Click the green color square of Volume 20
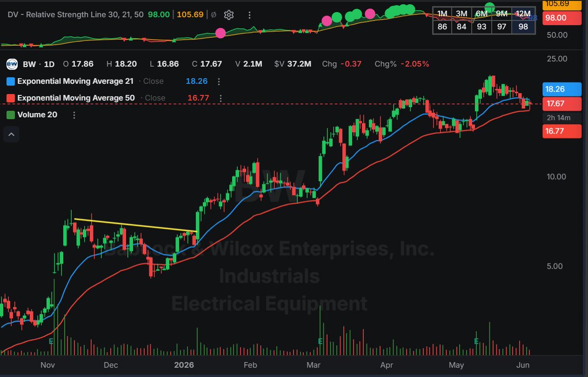 coord(11,115)
